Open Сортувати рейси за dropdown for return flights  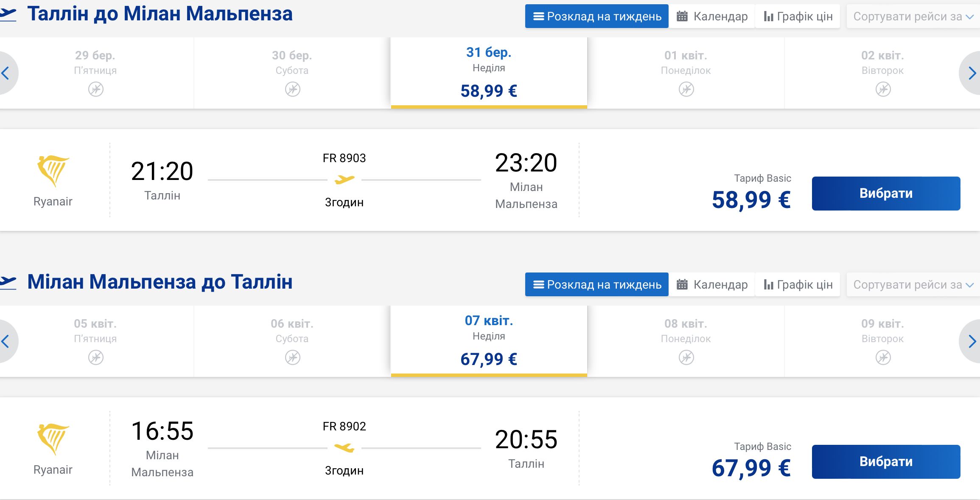[913, 285]
